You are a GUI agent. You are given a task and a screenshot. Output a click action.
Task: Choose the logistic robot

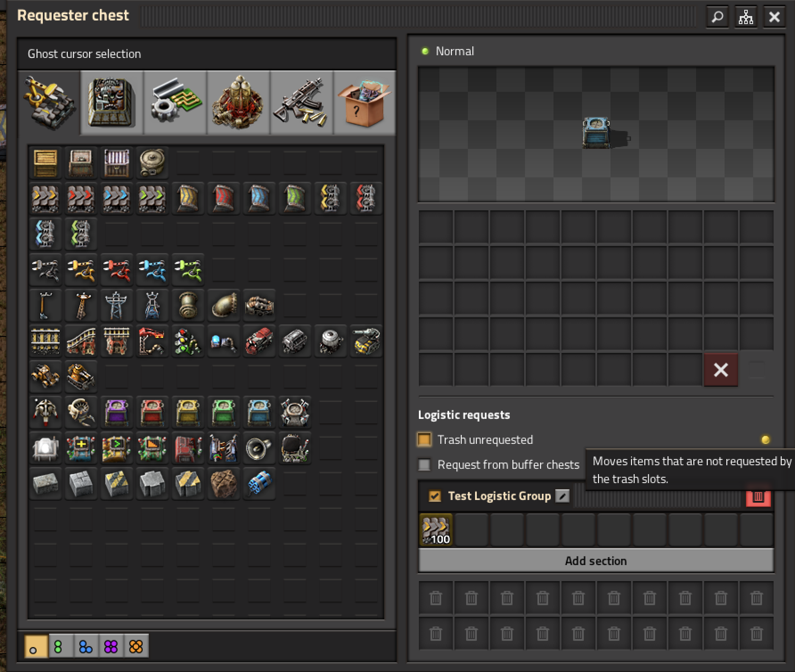[x=45, y=413]
